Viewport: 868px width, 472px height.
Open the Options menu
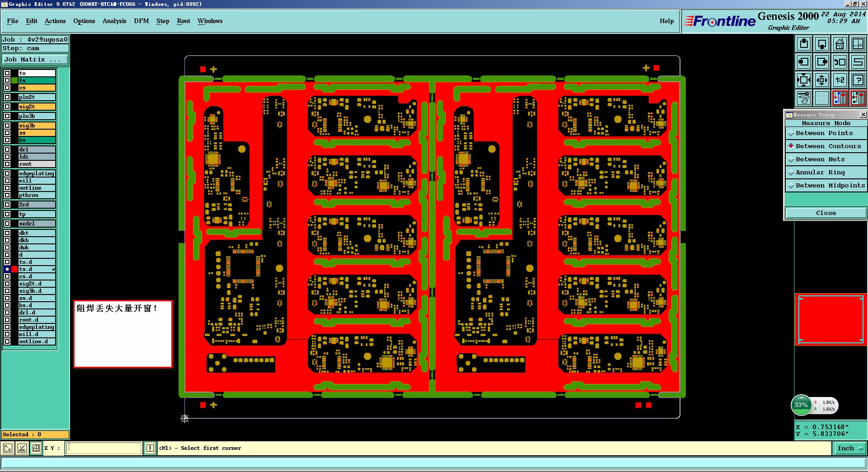84,21
